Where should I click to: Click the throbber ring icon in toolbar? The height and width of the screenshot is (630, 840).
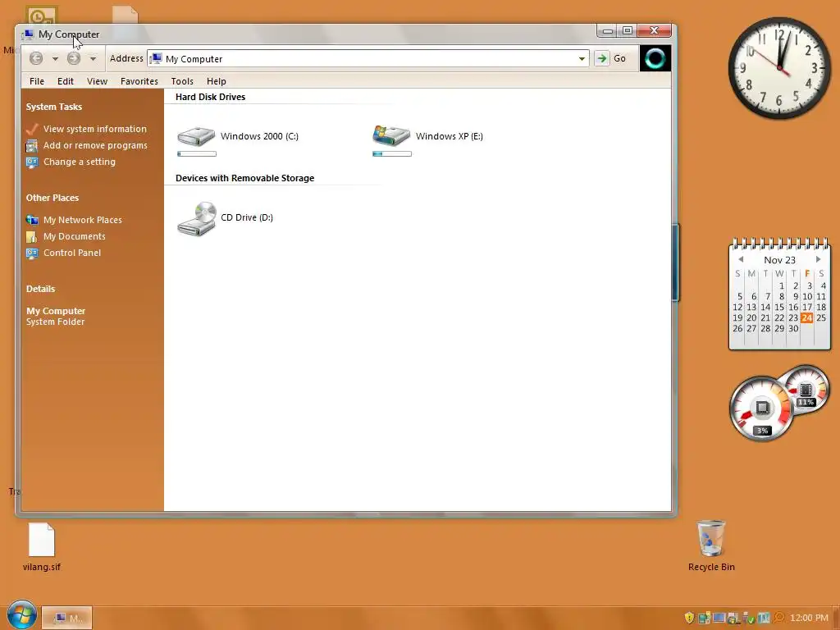pos(655,58)
